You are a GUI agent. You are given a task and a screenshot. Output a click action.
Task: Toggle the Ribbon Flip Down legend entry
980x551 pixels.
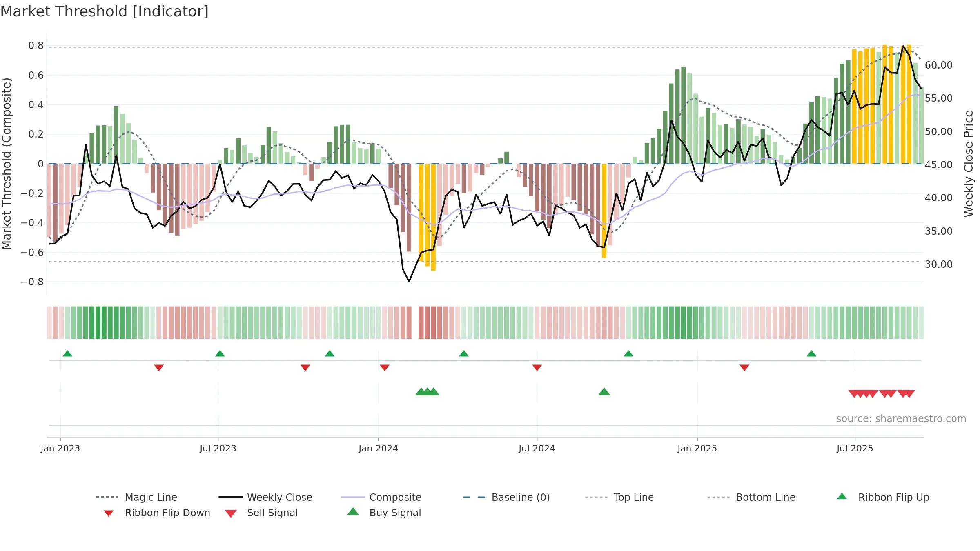click(x=157, y=513)
